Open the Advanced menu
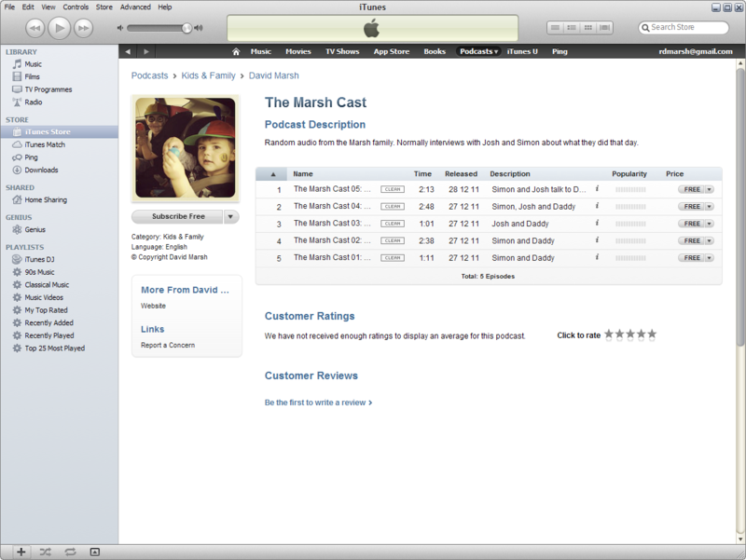The image size is (746, 560). [x=135, y=7]
